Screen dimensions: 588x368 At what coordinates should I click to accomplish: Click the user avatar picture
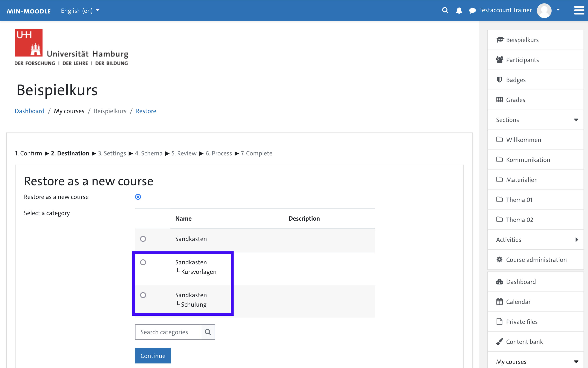tap(544, 10)
